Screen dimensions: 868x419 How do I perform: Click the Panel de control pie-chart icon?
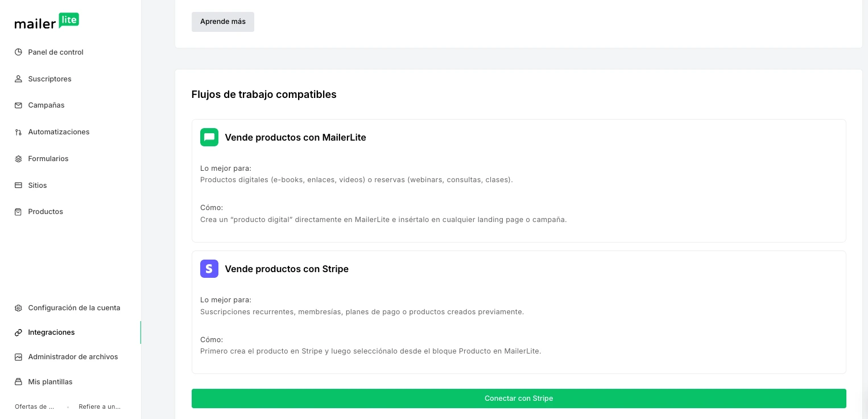click(x=18, y=52)
